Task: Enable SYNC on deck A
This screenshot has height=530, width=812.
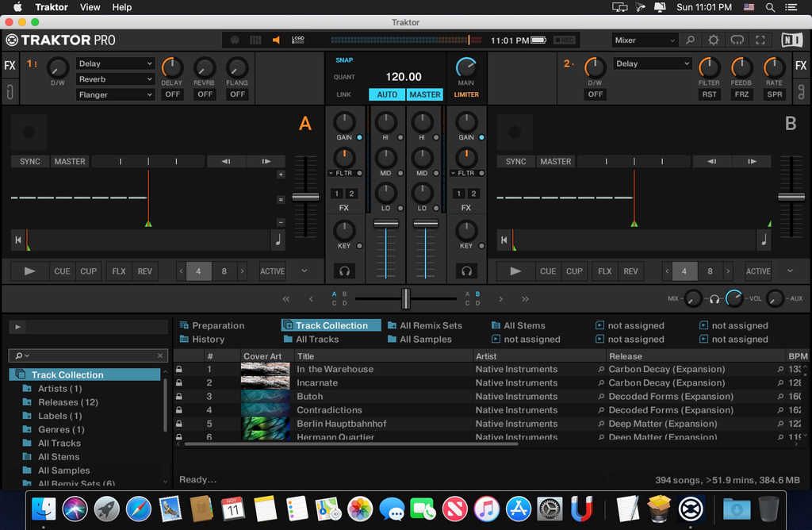Action: [29, 161]
